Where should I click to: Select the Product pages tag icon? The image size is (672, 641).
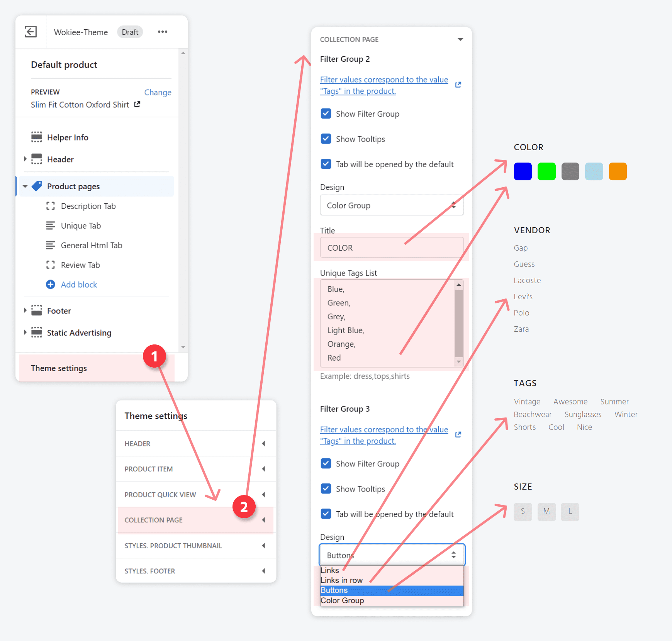(36, 186)
